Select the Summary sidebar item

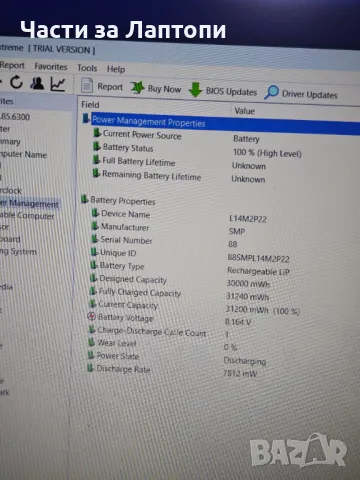10,141
